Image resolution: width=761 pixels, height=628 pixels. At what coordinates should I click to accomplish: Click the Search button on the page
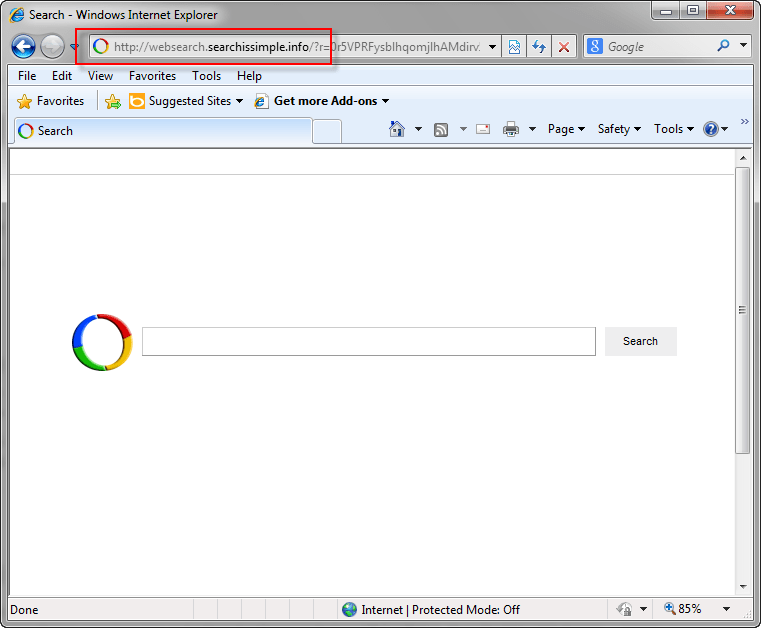point(640,341)
